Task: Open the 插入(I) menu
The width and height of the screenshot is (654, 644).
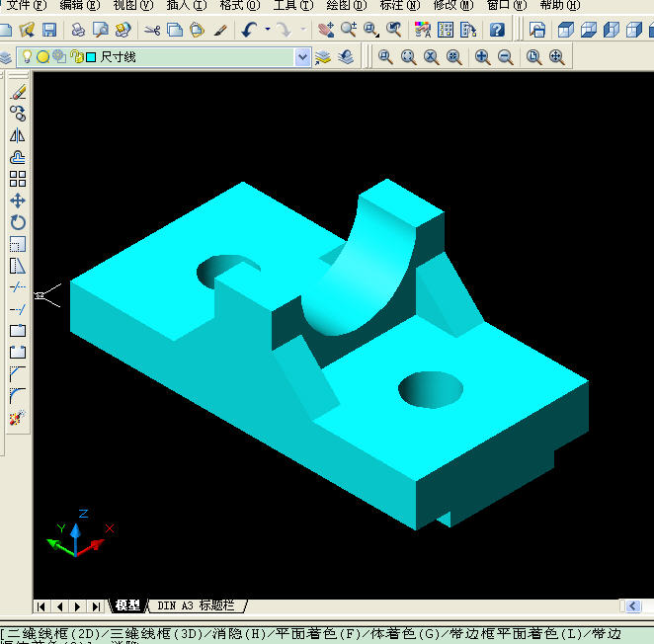Action: coord(186,5)
